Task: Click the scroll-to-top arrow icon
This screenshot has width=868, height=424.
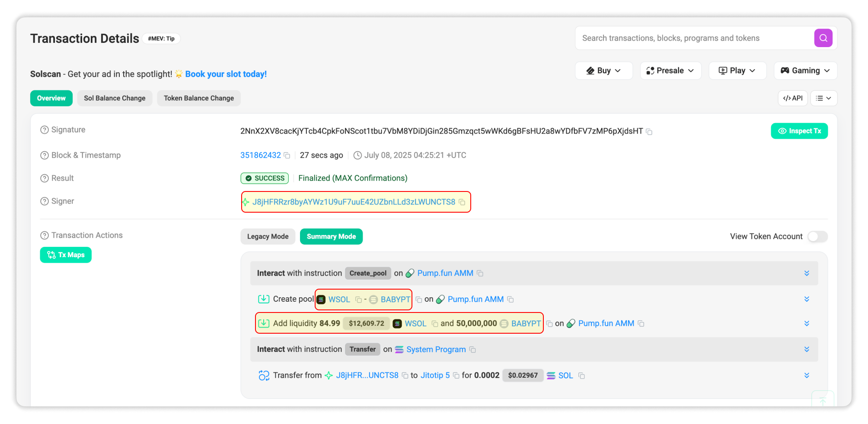Action: click(x=822, y=401)
